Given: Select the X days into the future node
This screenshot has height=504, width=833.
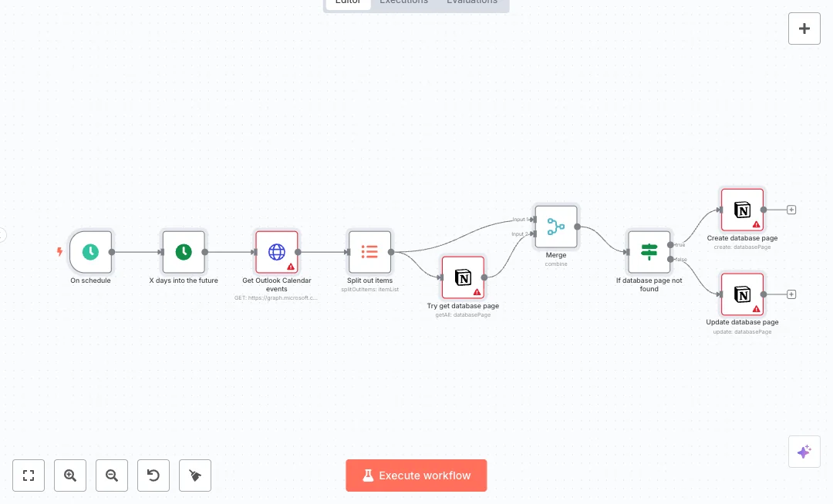Looking at the screenshot, I should [184, 252].
